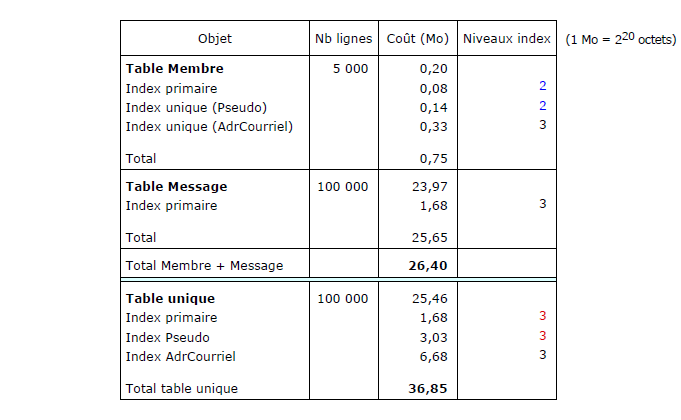
Task: Click the "Objet" column header
Action: coord(214,39)
